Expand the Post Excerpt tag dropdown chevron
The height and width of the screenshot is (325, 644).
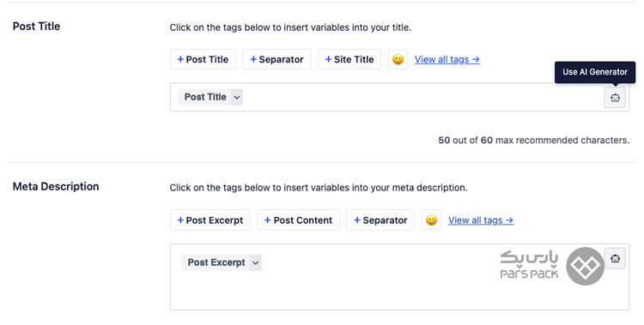256,262
